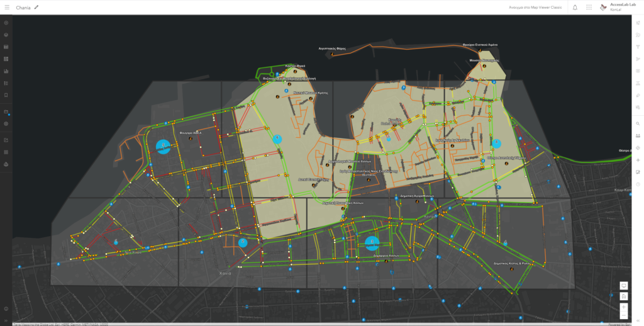
Task: Open the Layers panel
Action: click(x=6, y=35)
